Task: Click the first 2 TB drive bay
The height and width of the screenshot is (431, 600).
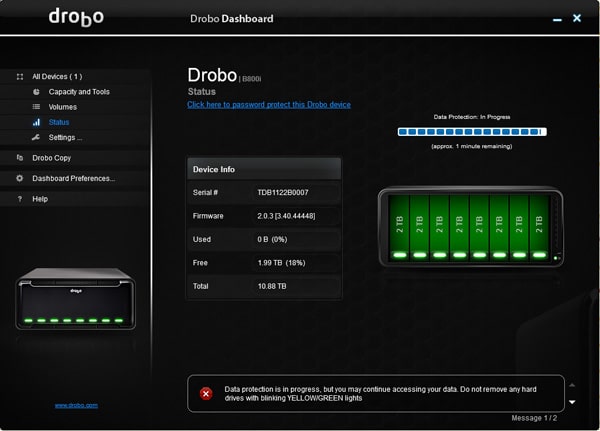Action: (399, 228)
